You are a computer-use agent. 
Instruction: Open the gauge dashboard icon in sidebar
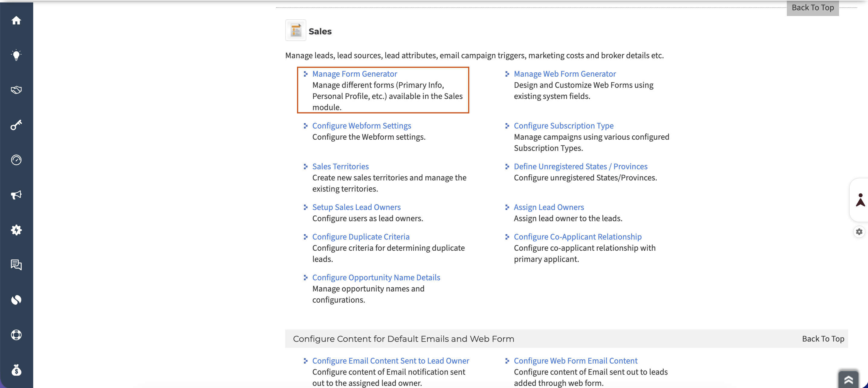click(x=16, y=160)
